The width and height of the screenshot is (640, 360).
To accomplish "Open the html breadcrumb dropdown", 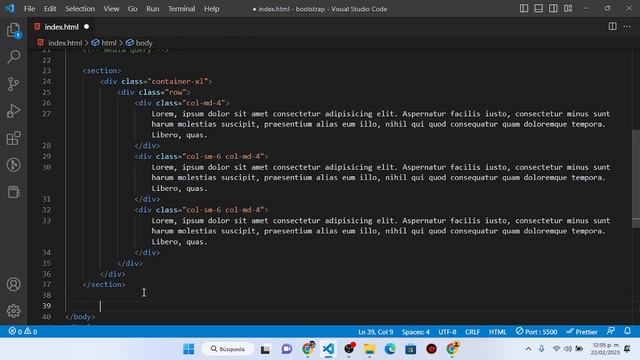I will click(x=104, y=42).
